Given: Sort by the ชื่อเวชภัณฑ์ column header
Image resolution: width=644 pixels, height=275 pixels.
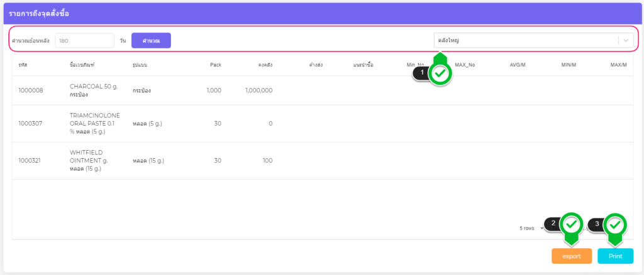Looking at the screenshot, I should point(82,65).
